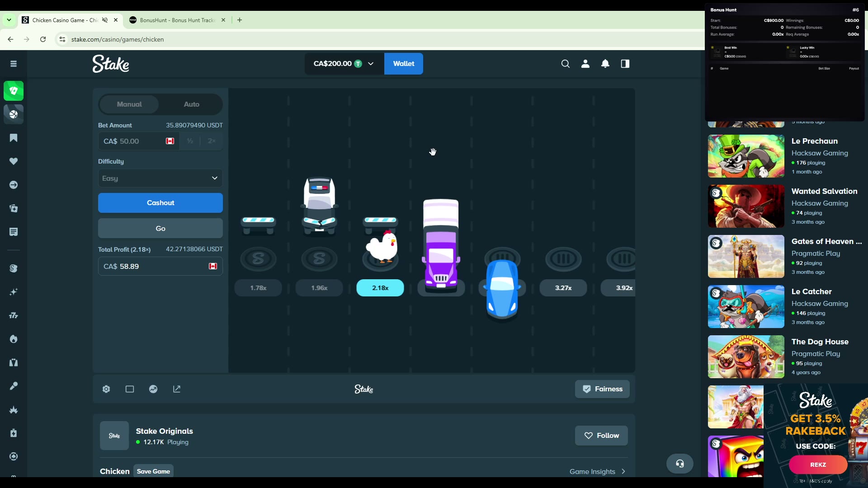Click the lightning battery icon in sidebar

tap(14, 433)
